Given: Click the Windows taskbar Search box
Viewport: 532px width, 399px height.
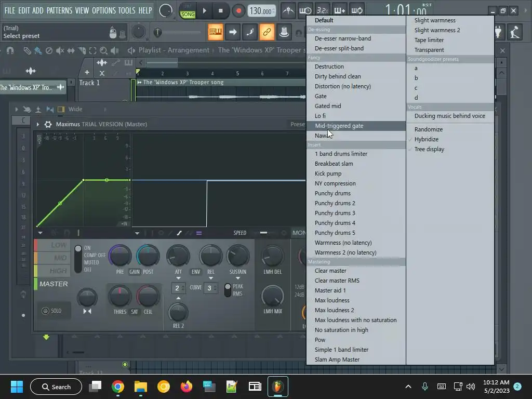Looking at the screenshot, I should [x=56, y=387].
